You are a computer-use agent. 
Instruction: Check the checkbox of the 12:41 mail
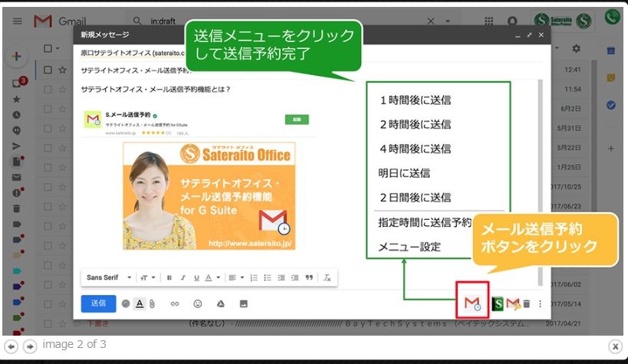pos(48,70)
